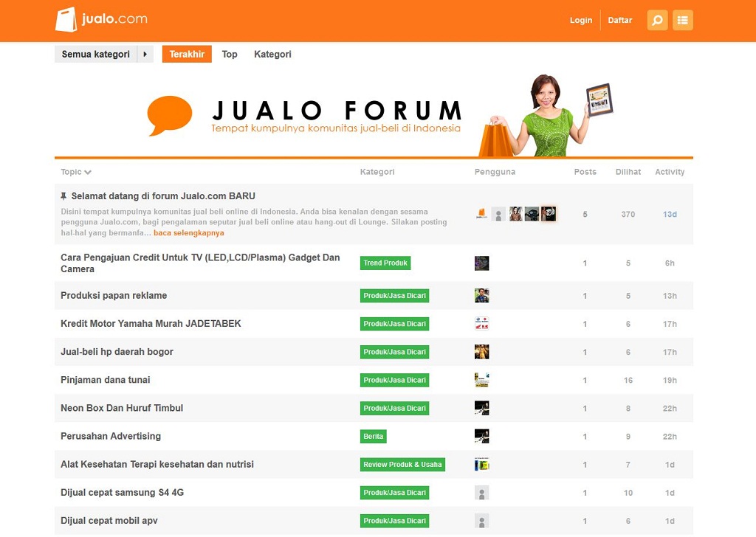This screenshot has width=756, height=537.
Task: Open user avatar for Dijual cepat mobil apv
Action: click(481, 521)
